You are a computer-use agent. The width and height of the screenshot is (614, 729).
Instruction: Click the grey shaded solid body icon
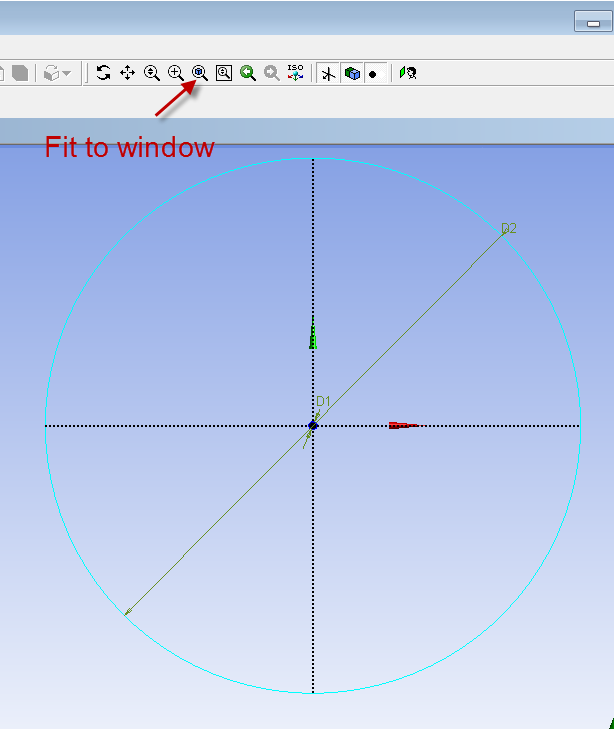point(20,73)
